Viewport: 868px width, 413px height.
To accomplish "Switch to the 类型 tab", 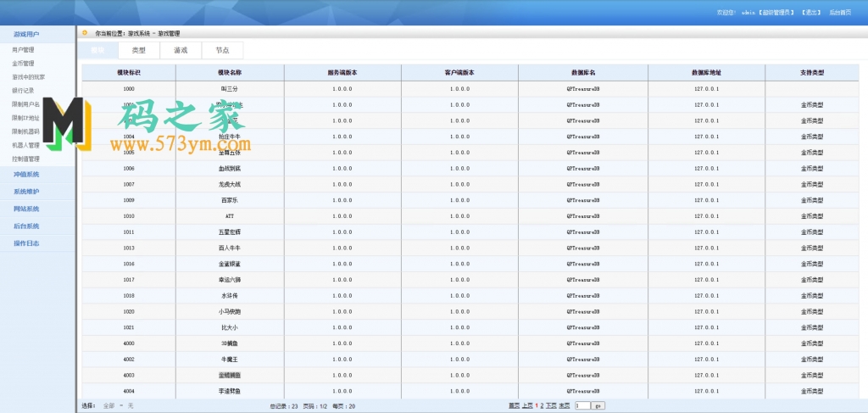I will pyautogui.click(x=138, y=51).
